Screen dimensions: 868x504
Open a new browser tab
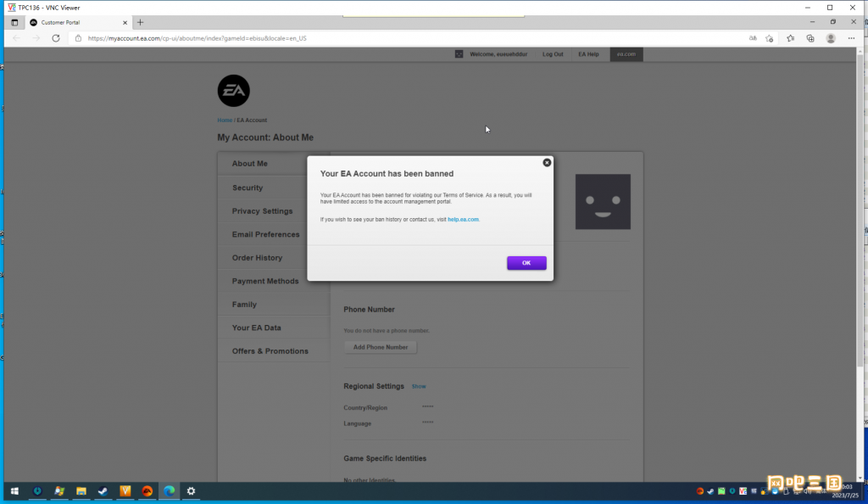140,23
